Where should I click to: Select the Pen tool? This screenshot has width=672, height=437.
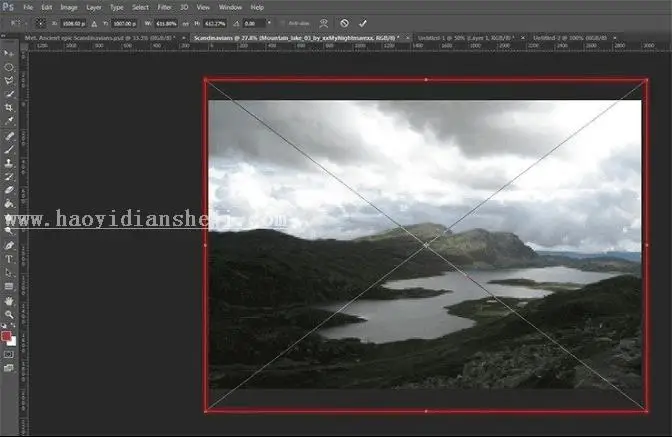[9, 245]
